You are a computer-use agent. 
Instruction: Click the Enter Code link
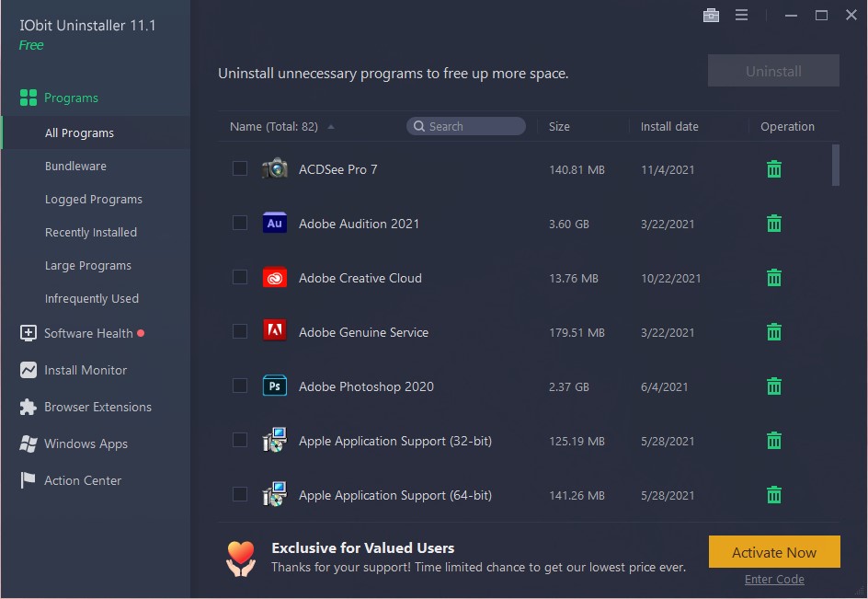(774, 580)
